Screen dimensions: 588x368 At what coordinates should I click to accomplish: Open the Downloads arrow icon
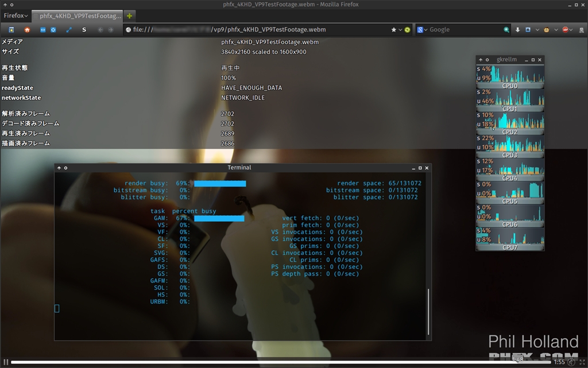tap(517, 30)
